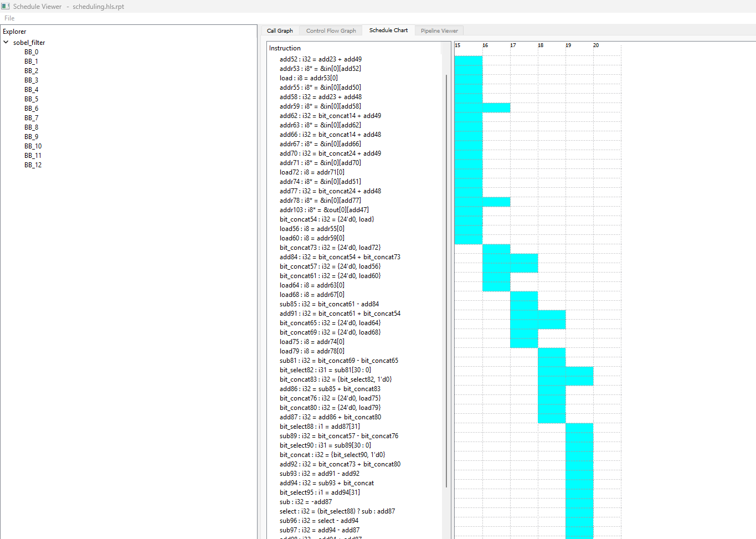Screen dimensions: 756x539
Task: Open the Control Flow Graph tab
Action: point(331,31)
